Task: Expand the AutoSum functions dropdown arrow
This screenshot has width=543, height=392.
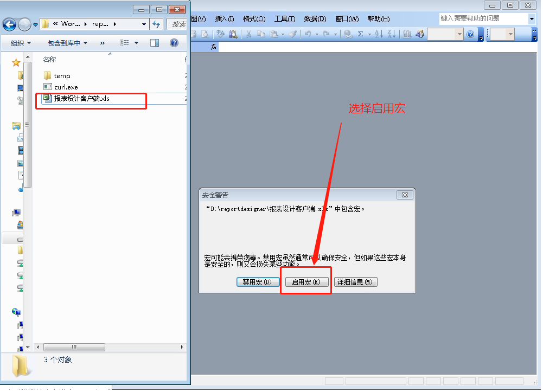Action: point(369,34)
